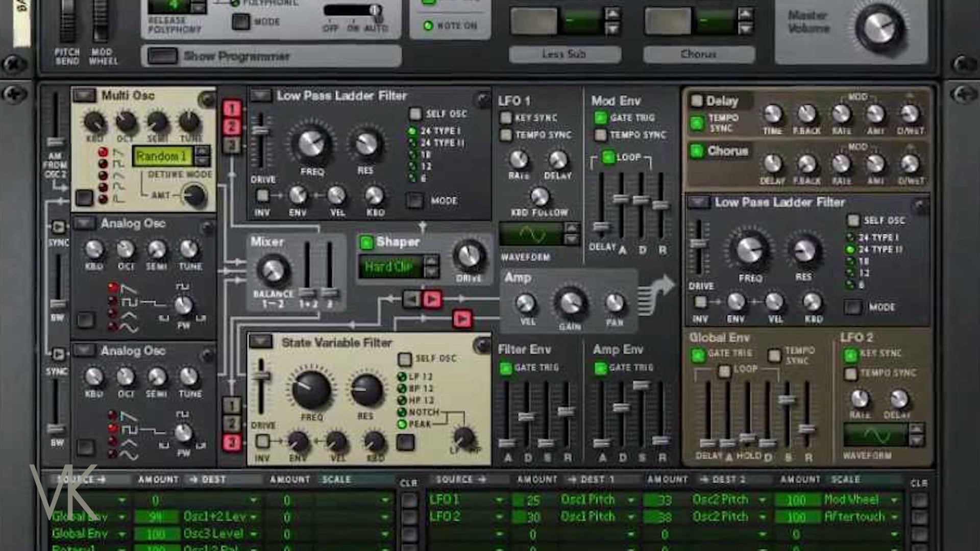Screen dimensions: 980x551
Task: Click the Mode button of top-left Ladder Filter
Action: coord(414,201)
